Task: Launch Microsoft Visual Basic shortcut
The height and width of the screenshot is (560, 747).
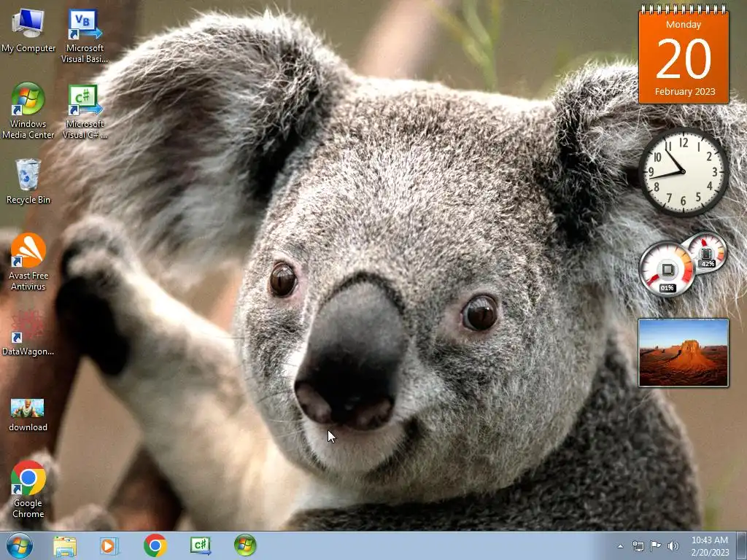Action: 85,35
